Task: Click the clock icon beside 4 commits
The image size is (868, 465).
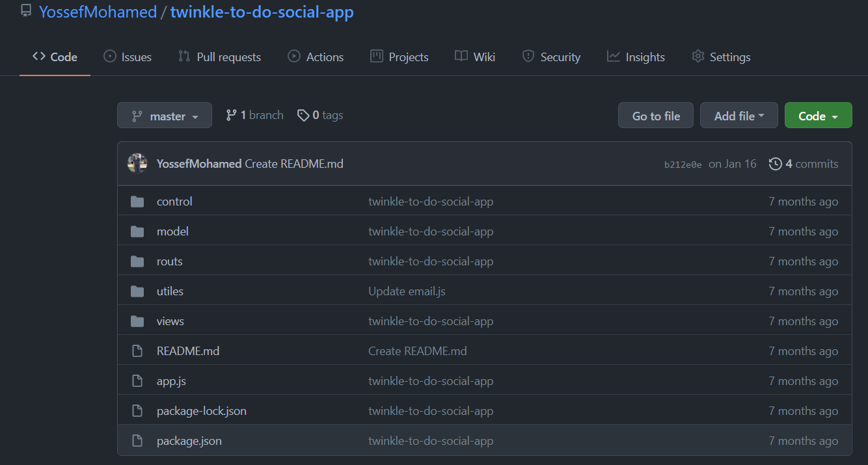Action: pyautogui.click(x=776, y=164)
